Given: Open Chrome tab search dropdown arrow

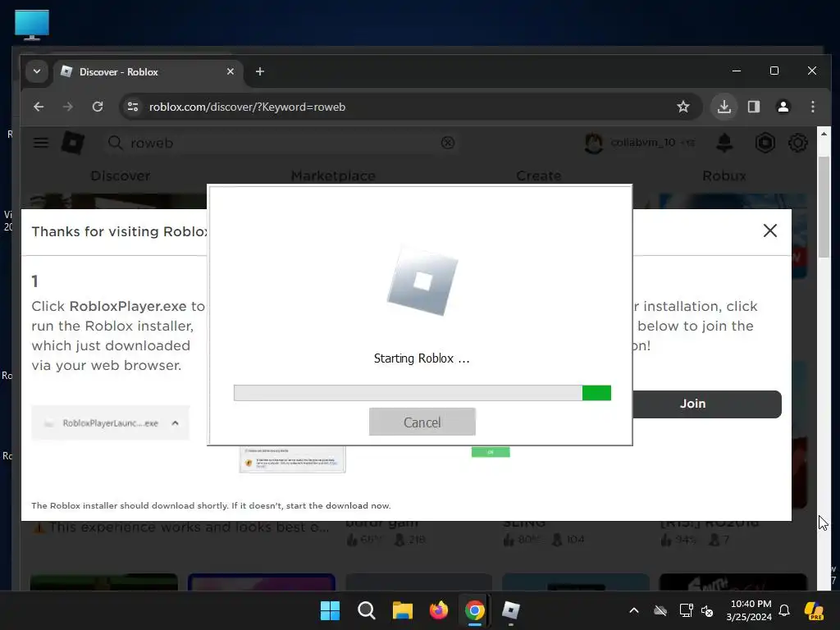Looking at the screenshot, I should coord(36,71).
